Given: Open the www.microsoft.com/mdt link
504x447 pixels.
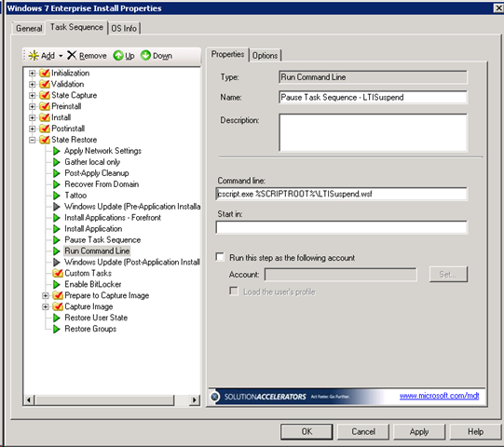Looking at the screenshot, I should pyautogui.click(x=439, y=396).
